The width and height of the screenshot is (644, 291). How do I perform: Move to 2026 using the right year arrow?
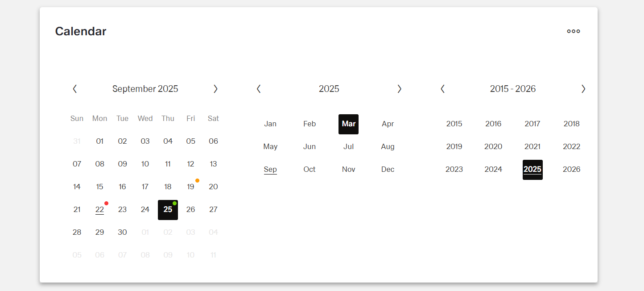[399, 89]
